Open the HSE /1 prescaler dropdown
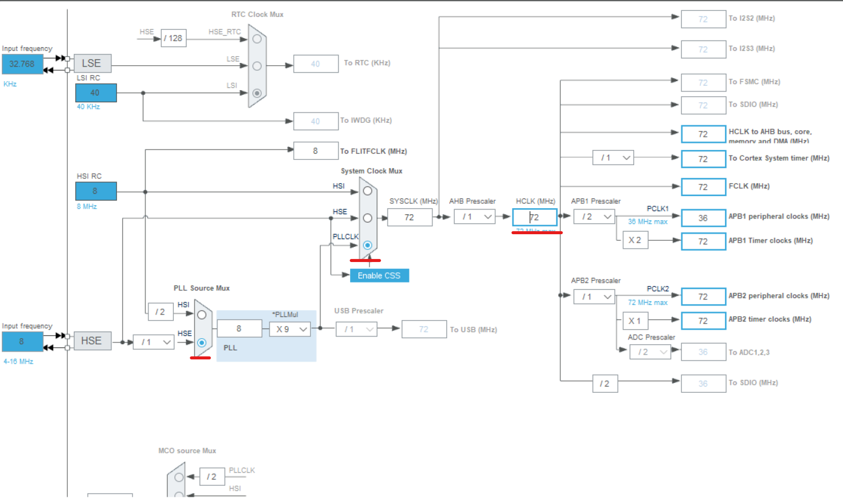Viewport: 843px width, 504px height. point(154,342)
